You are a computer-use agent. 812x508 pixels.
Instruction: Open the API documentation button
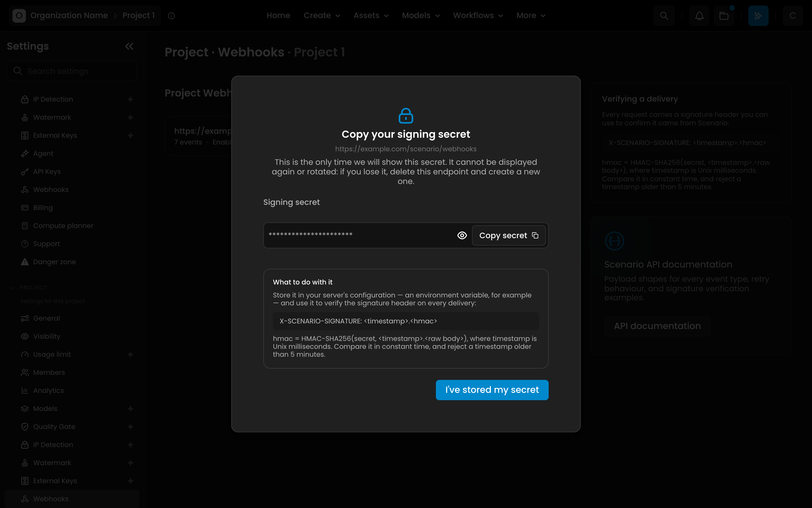coord(657,326)
